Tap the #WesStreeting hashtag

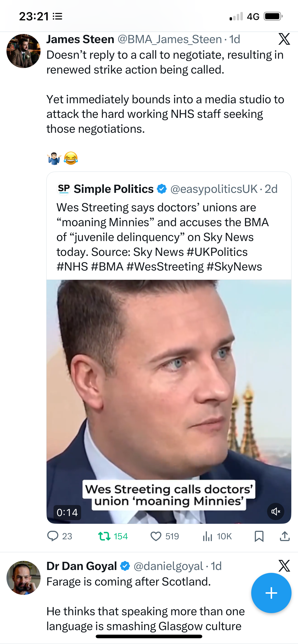(x=165, y=267)
